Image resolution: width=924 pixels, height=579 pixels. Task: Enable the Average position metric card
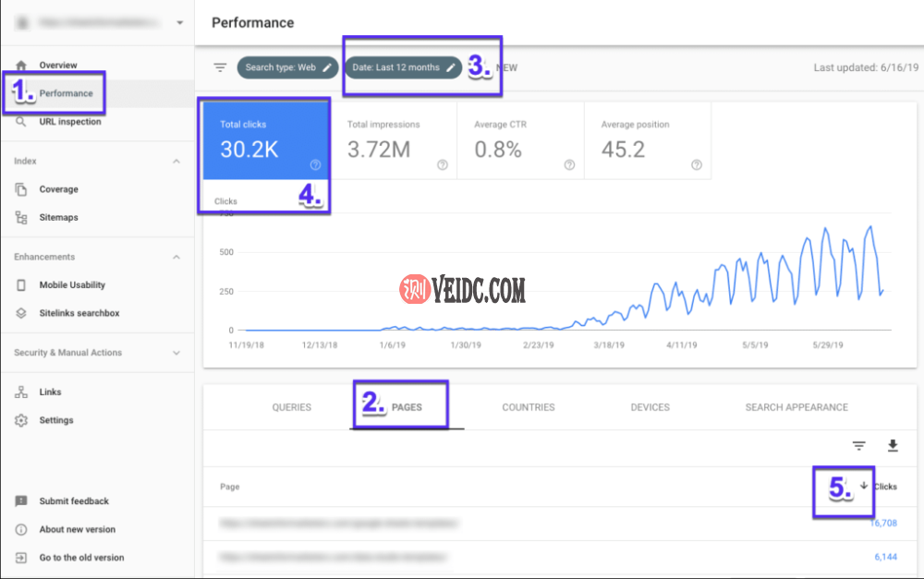click(647, 140)
